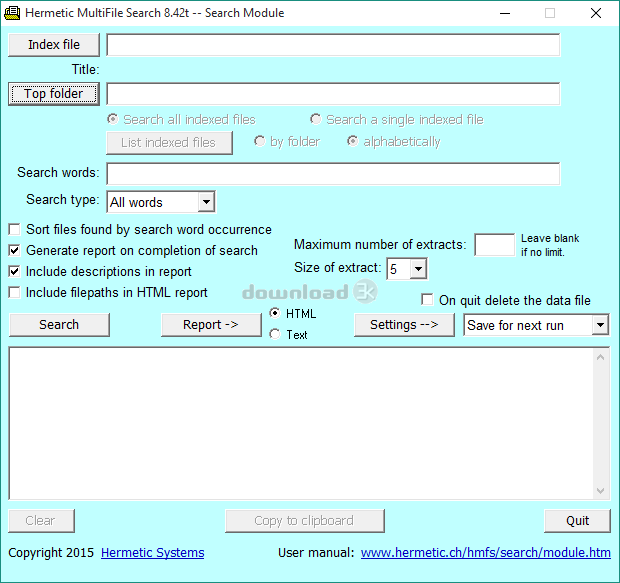Click into the Search words field
Viewport: 620px width, 583px height.
[x=333, y=174]
